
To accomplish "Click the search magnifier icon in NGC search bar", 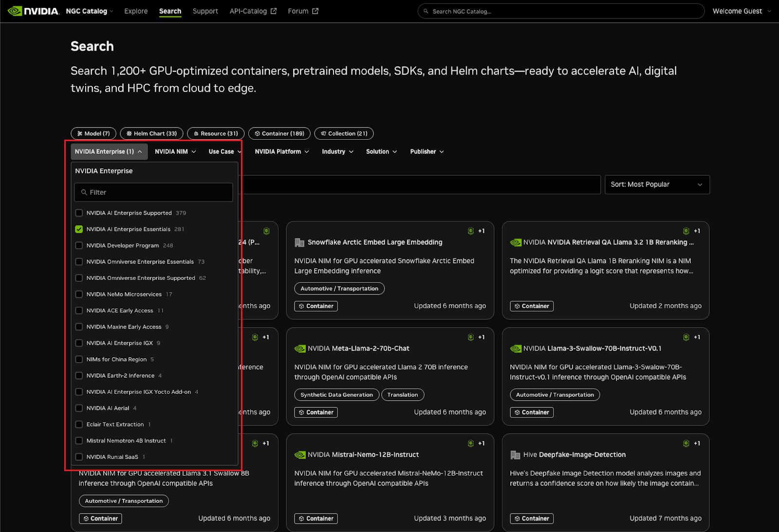I will [426, 11].
